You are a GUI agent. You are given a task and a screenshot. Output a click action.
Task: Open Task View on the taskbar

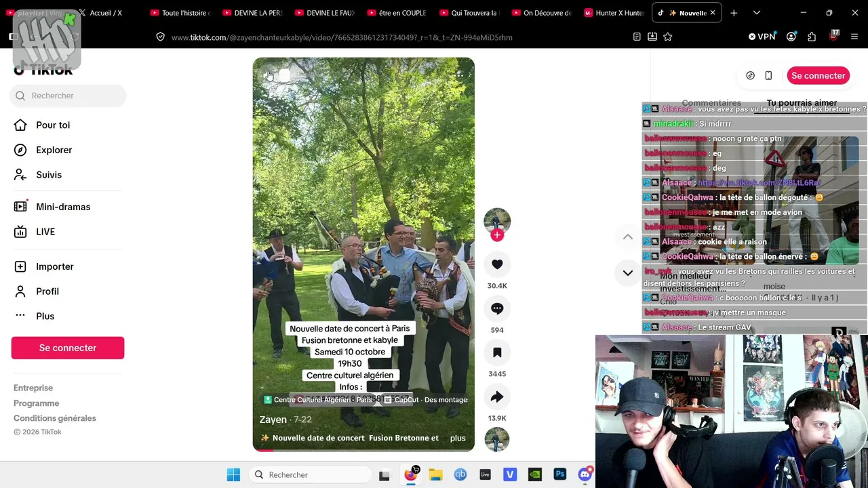pyautogui.click(x=384, y=474)
